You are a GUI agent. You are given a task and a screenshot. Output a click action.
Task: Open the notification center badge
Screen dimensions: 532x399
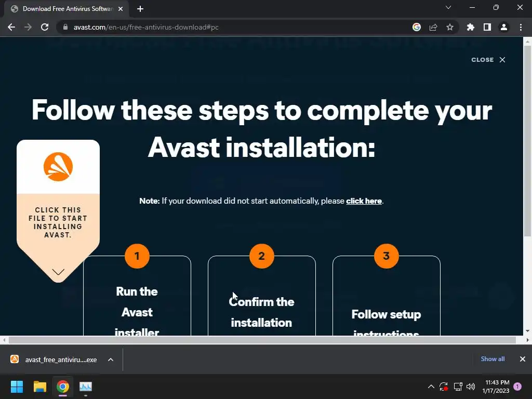tap(518, 387)
